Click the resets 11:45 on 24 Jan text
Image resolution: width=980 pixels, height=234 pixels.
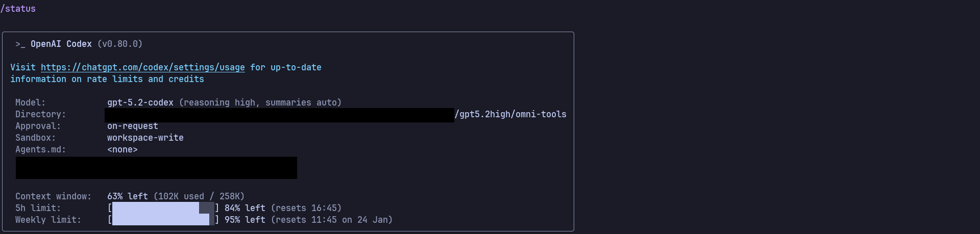click(332, 220)
